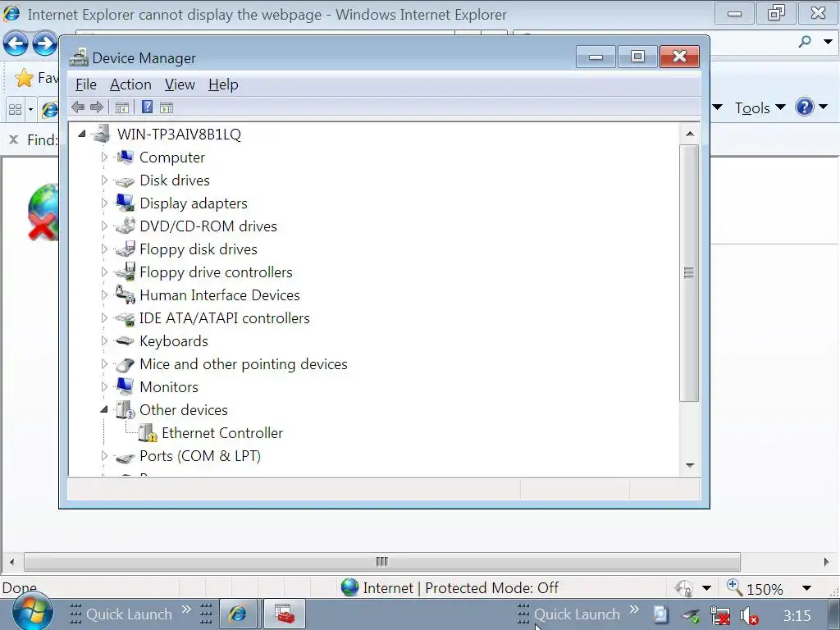Image resolution: width=840 pixels, height=630 pixels.
Task: Collapse the Other devices node
Action: point(104,410)
